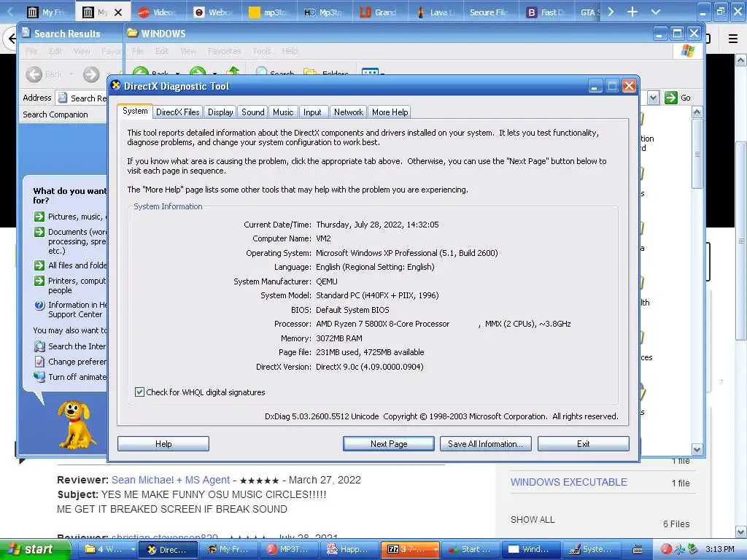Click the Search toolbar button in WINDOWS window
The width and height of the screenshot is (747, 560).
click(275, 72)
